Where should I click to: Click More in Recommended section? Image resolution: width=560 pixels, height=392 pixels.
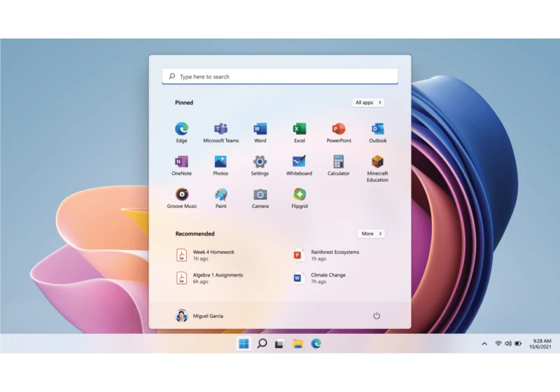372,234
